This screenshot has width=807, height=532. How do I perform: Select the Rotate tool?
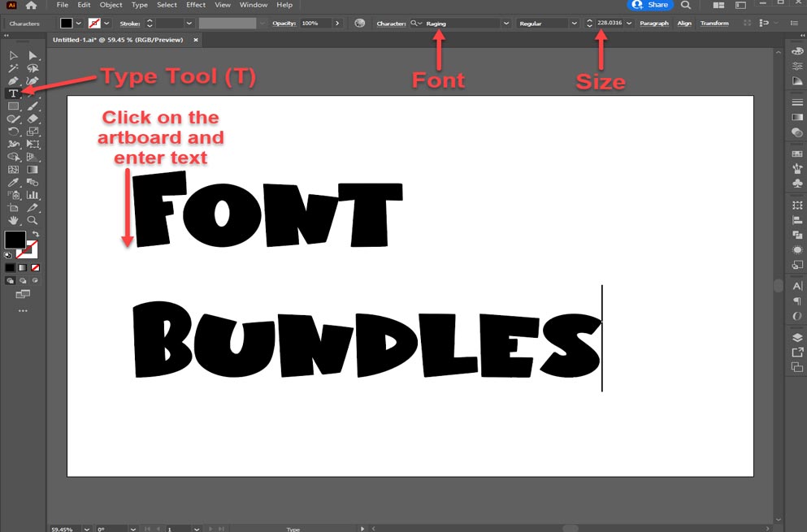(13, 132)
